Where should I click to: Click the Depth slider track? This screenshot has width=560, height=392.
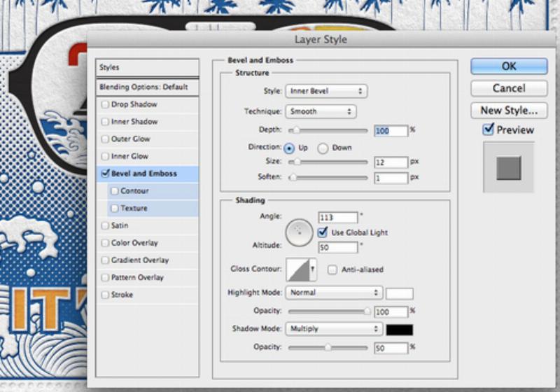click(x=328, y=130)
